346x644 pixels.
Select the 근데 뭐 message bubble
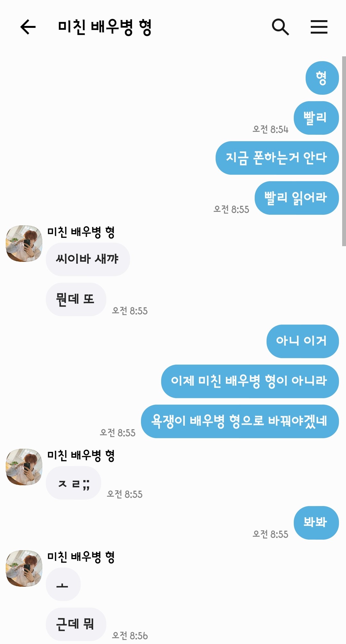(x=76, y=624)
